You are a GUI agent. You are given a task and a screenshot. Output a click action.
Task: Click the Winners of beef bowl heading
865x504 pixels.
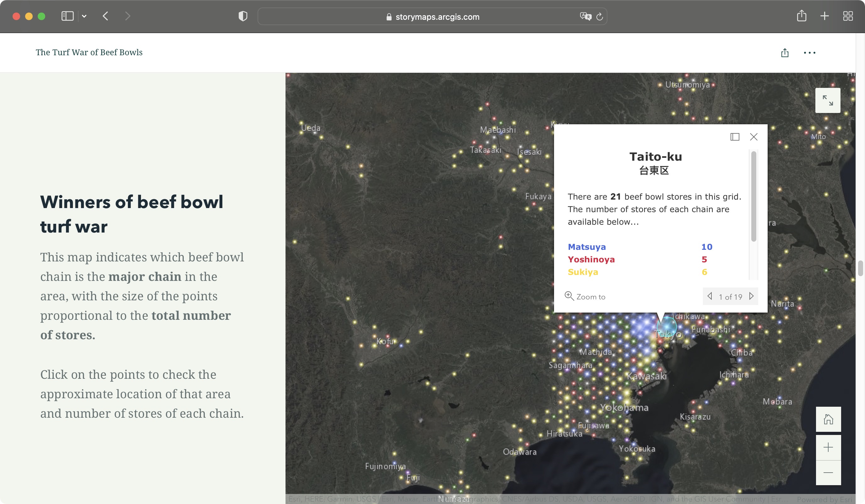point(132,214)
